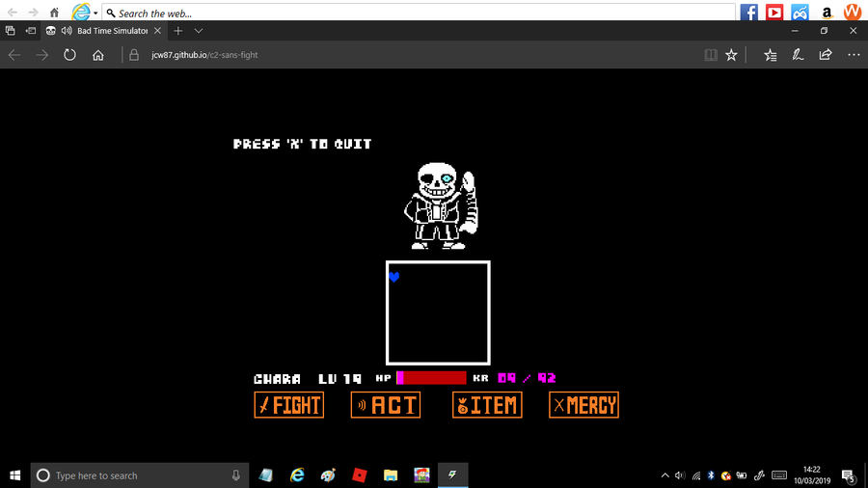Click the blue soul heart
Viewport: 868px width, 488px height.
click(x=394, y=277)
